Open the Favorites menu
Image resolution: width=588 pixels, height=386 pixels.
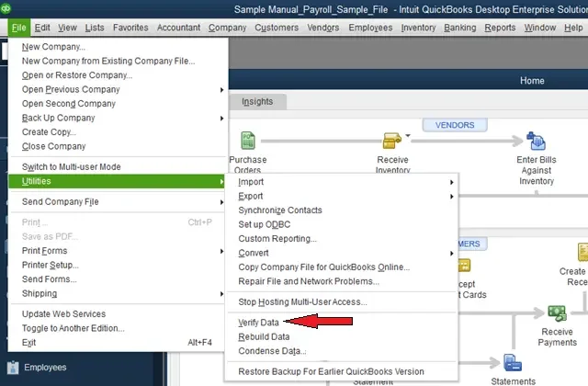click(130, 28)
